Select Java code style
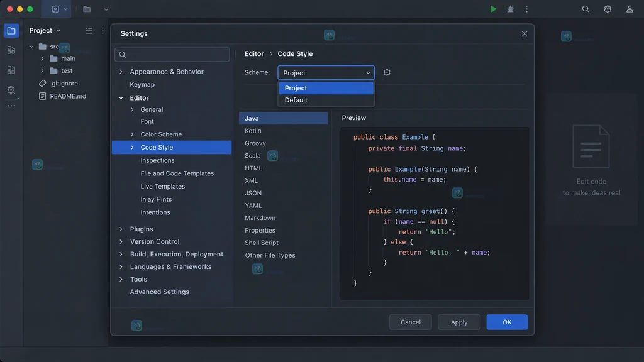The height and width of the screenshot is (362, 644). [284, 118]
